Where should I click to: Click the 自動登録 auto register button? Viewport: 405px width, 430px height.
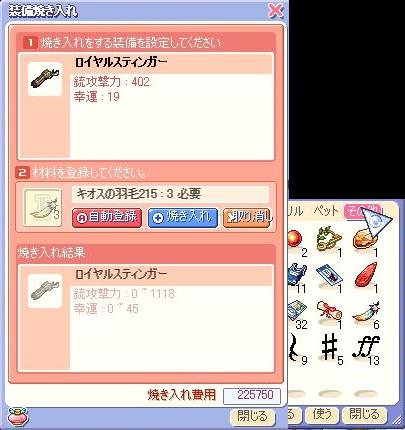[107, 218]
